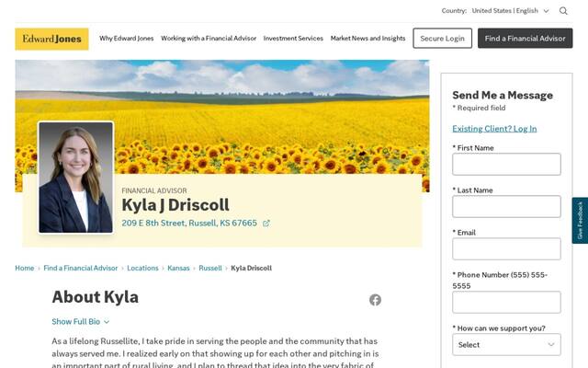Open Market News and Insights menu
This screenshot has height=368, width=588.
[x=367, y=39]
